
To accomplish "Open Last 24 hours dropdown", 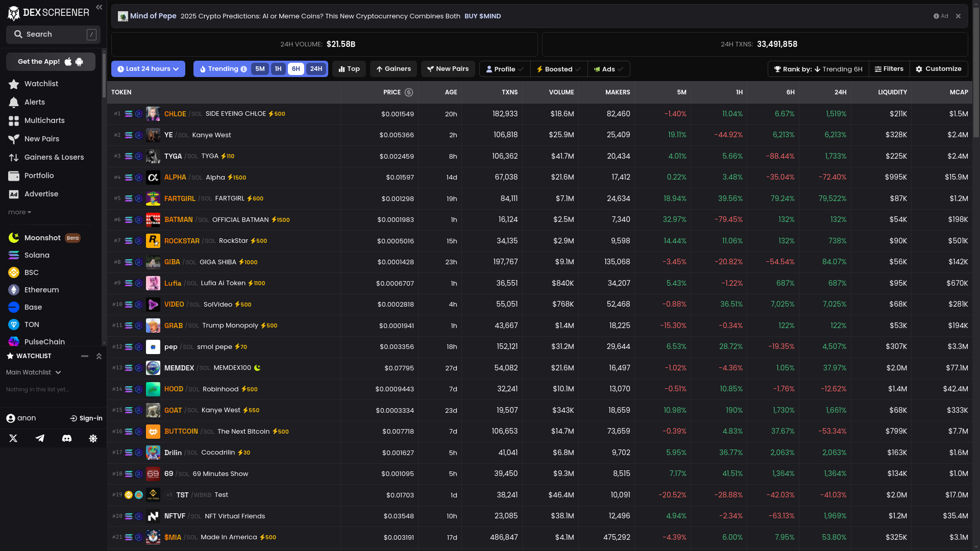I will click(x=148, y=69).
